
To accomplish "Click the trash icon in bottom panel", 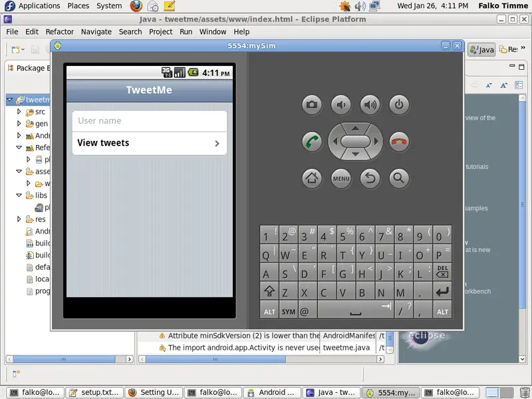I will pos(524,392).
